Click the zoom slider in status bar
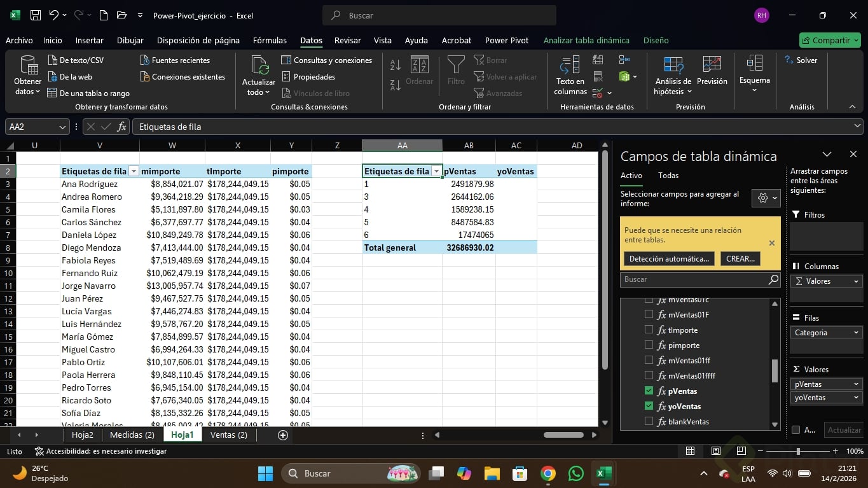868x488 pixels. [x=798, y=451]
